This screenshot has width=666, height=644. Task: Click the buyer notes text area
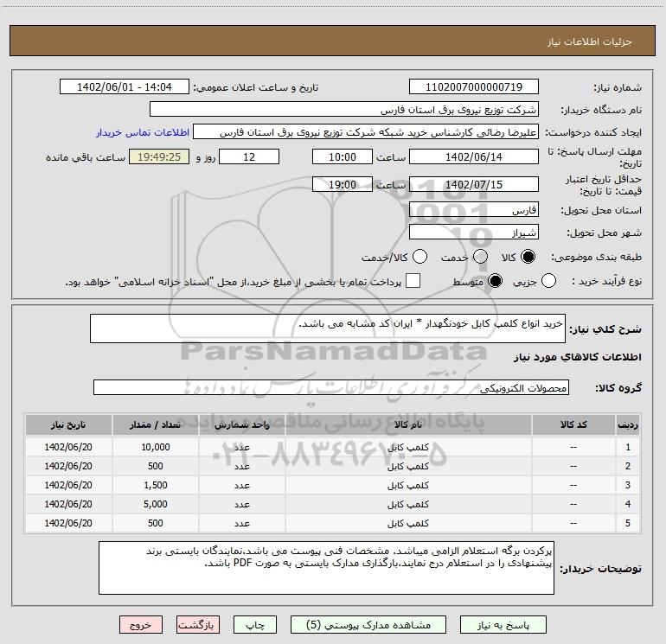pos(326,568)
